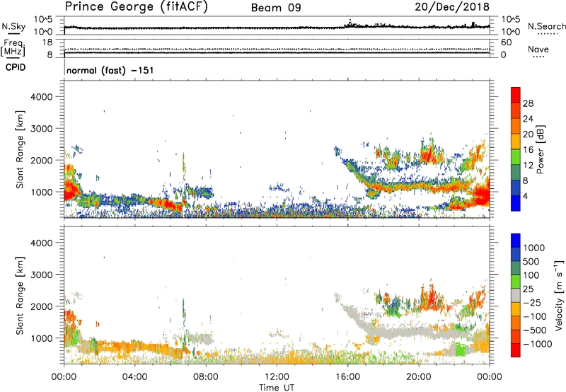Select the 'N.Sky' legend label
Image resolution: width=566 pixels, height=392 pixels.
pyautogui.click(x=13, y=26)
